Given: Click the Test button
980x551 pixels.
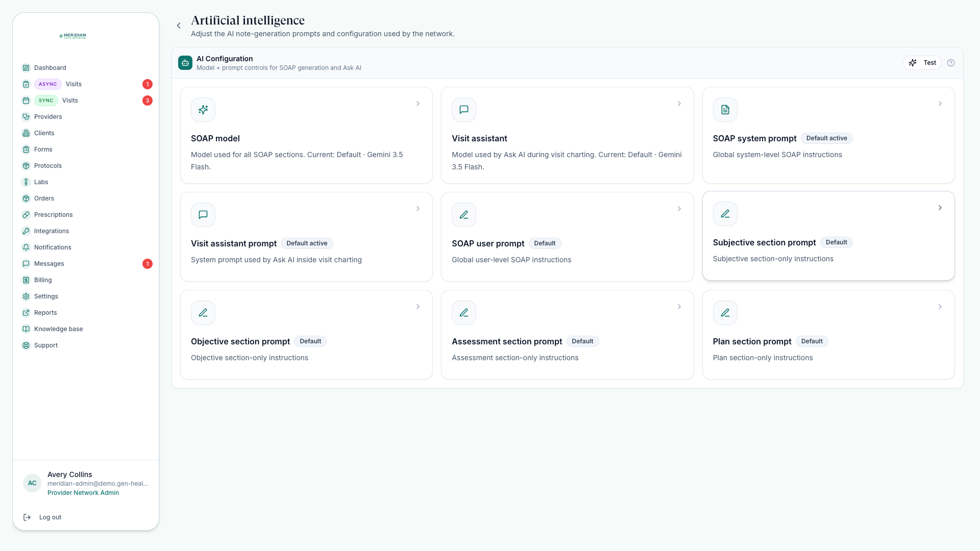Looking at the screenshot, I should [922, 63].
